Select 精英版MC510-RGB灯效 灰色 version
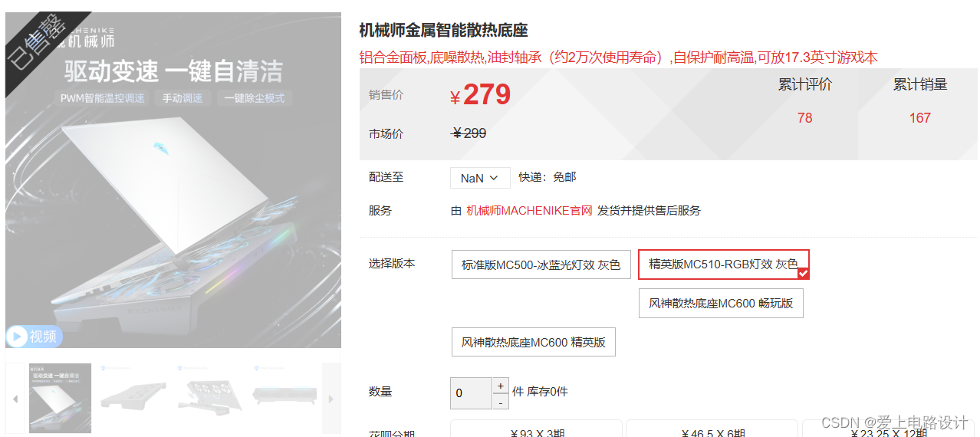Image resolution: width=980 pixels, height=437 pixels. click(x=723, y=264)
